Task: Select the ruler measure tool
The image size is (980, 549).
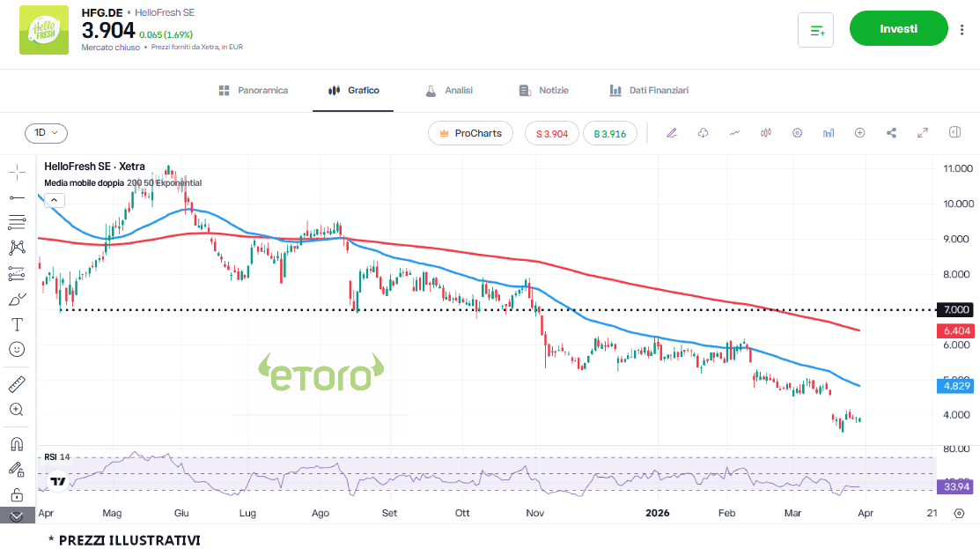Action: tap(17, 384)
